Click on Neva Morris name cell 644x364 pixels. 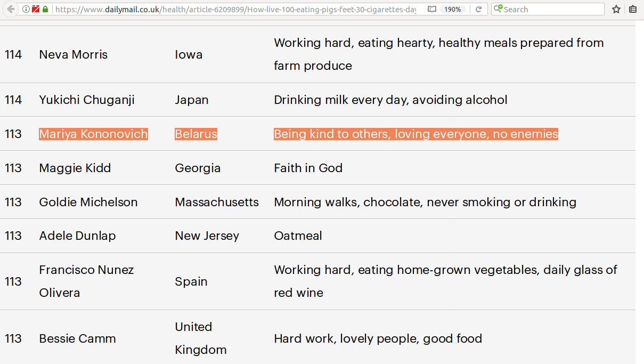point(74,54)
